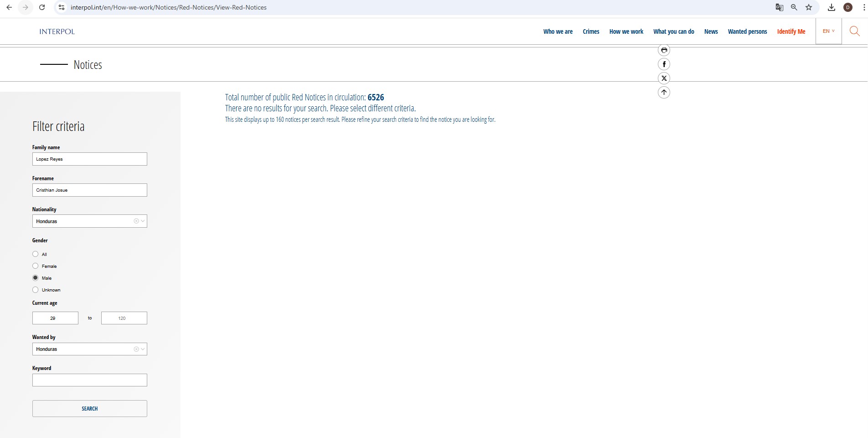Screen dimensions: 868x438
Task: Clear the Nationality Honduras selection
Action: (x=136, y=221)
